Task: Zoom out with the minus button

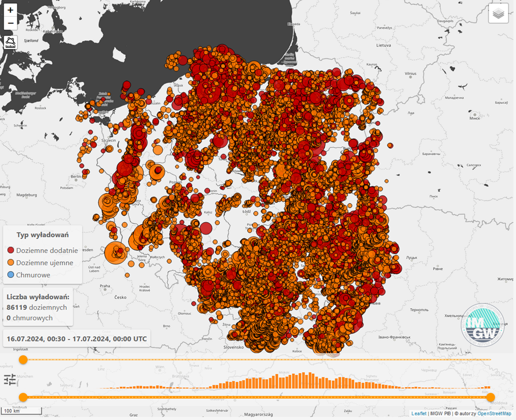Action: click(11, 23)
